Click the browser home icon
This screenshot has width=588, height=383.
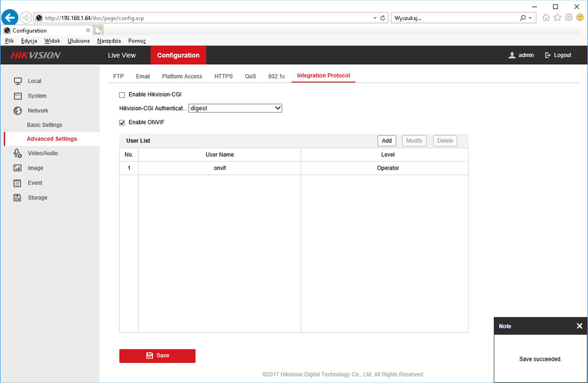point(546,18)
